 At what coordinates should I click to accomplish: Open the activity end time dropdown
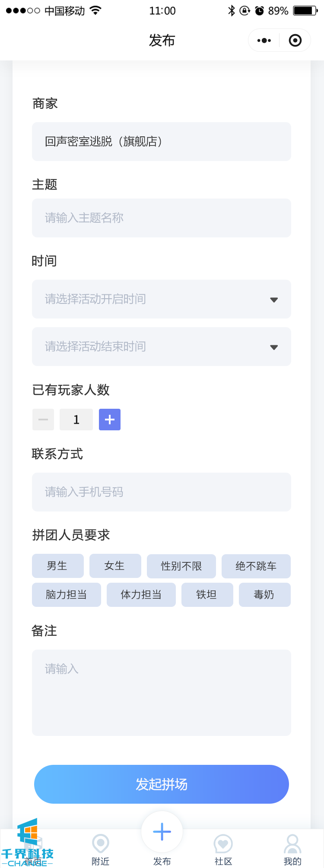(162, 347)
